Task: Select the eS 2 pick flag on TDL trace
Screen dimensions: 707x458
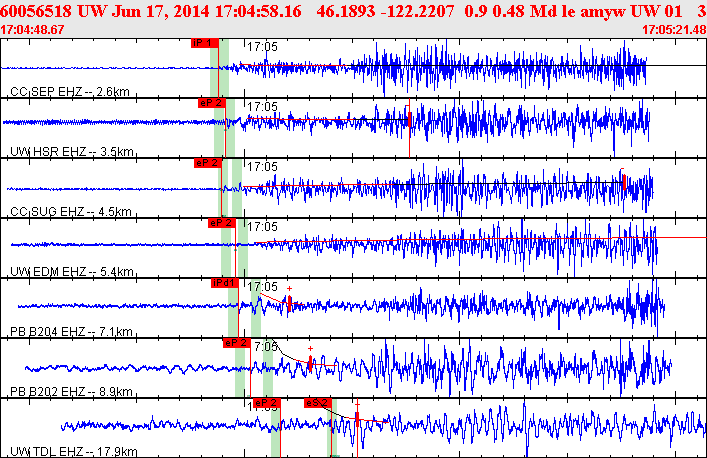Action: 318,403
